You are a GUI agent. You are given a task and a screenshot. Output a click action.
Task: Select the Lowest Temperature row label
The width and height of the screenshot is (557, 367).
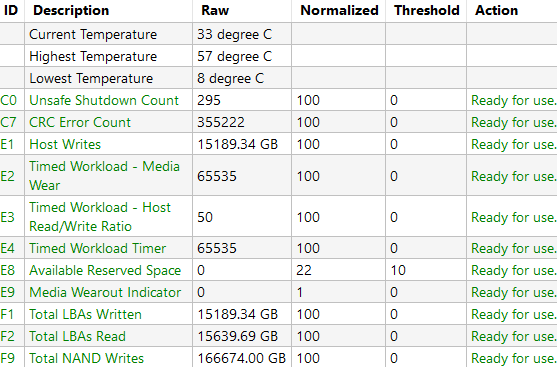tap(91, 79)
